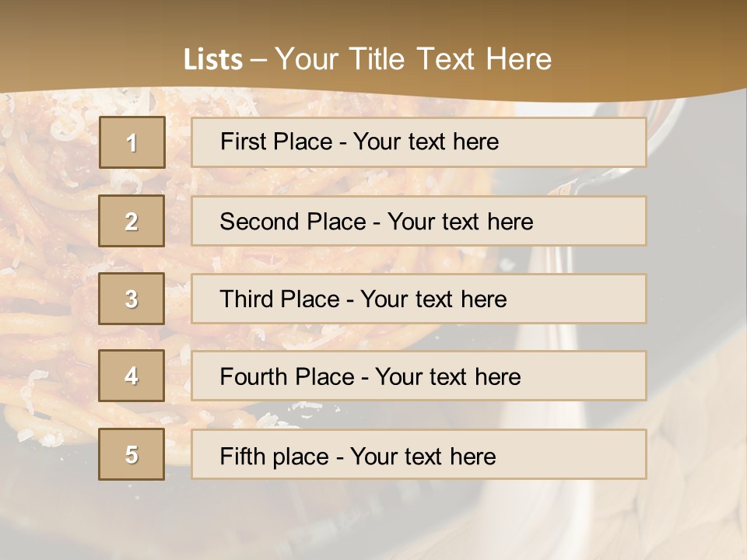This screenshot has height=560, width=747.
Task: Click the bold word Lists in title
Action: pyautogui.click(x=212, y=59)
